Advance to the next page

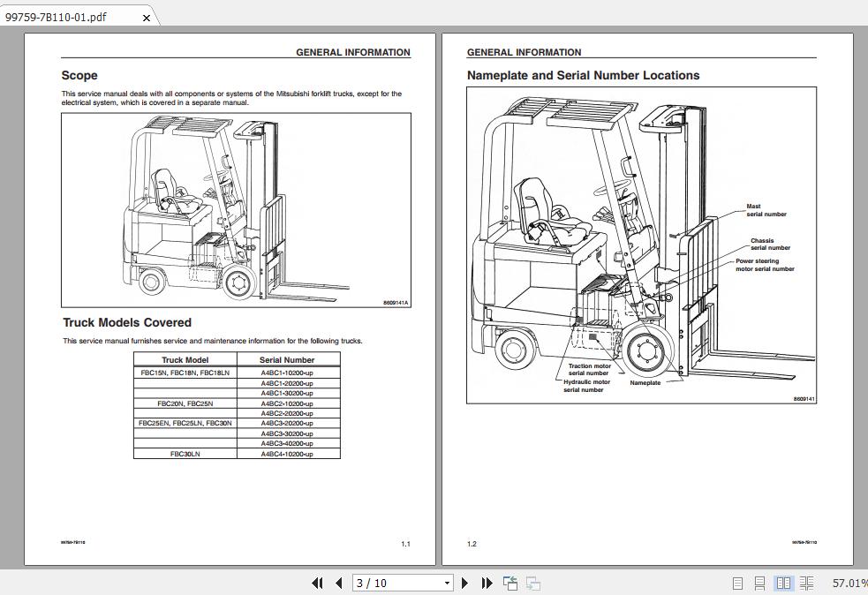(465, 584)
